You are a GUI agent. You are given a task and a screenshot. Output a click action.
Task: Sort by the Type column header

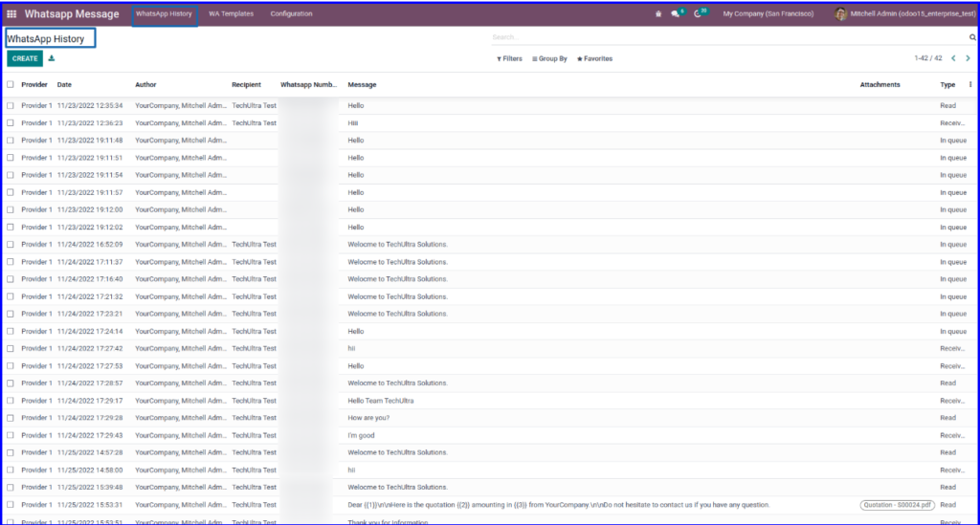(947, 84)
